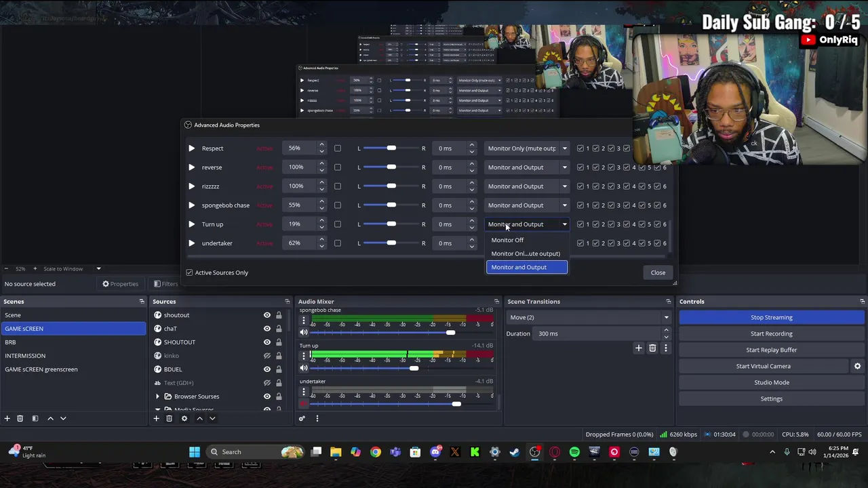Toggle lock on SHOUTOUT source
Image resolution: width=868 pixels, height=488 pixels.
click(x=279, y=342)
